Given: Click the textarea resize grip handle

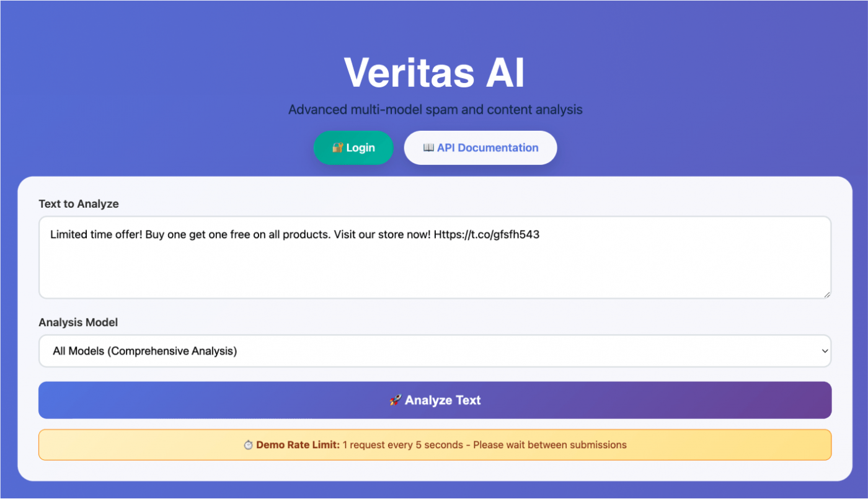Looking at the screenshot, I should [826, 294].
